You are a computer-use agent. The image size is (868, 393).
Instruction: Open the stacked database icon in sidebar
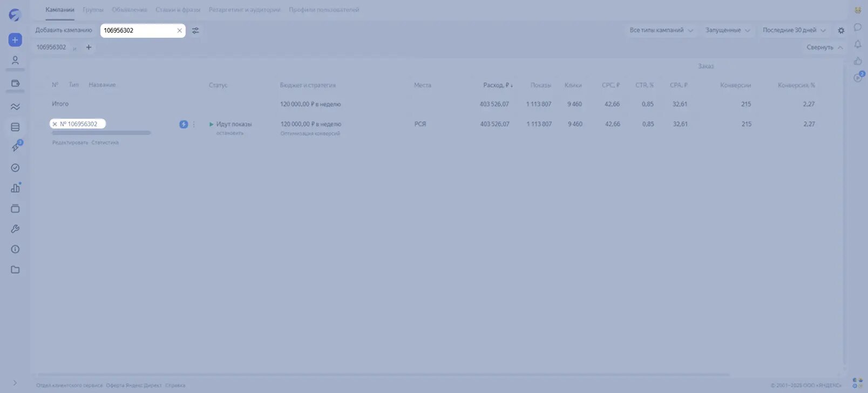(15, 127)
